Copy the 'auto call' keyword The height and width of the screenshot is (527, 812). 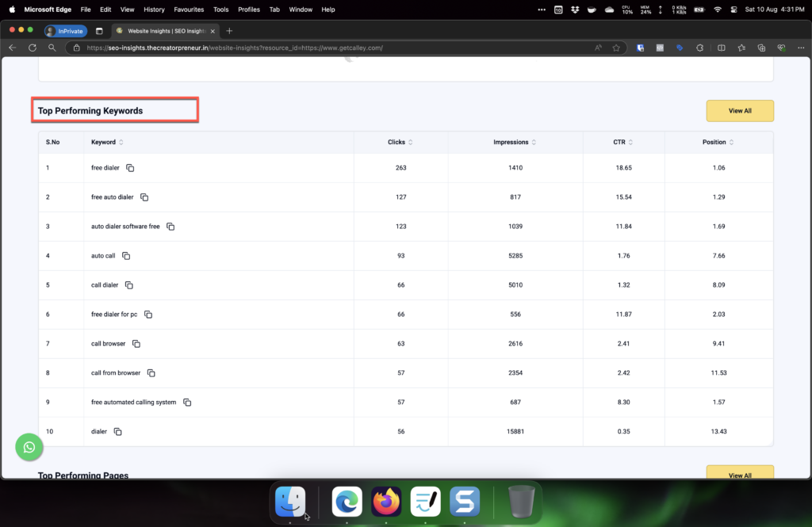tap(126, 256)
